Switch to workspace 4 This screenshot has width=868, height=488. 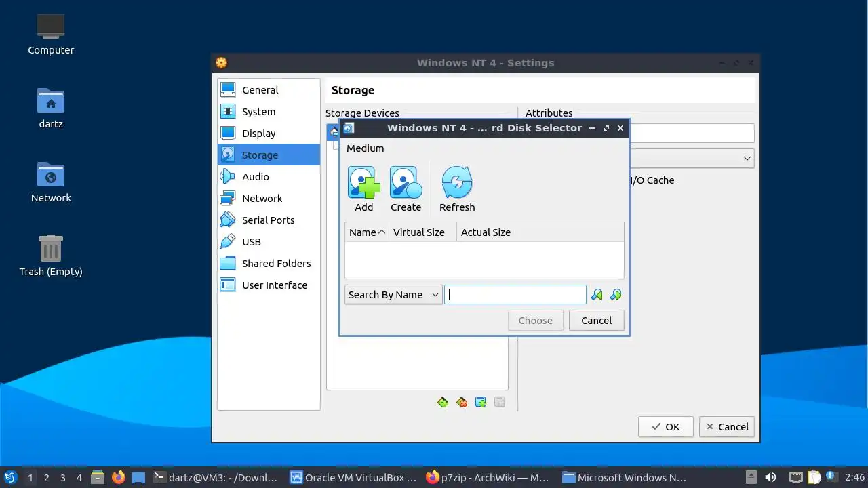click(79, 477)
